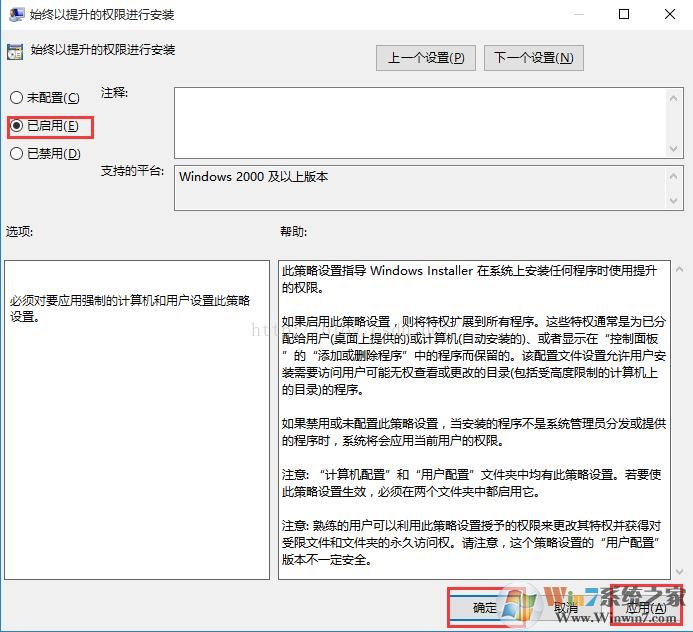Close the policy dialog window

[670, 14]
